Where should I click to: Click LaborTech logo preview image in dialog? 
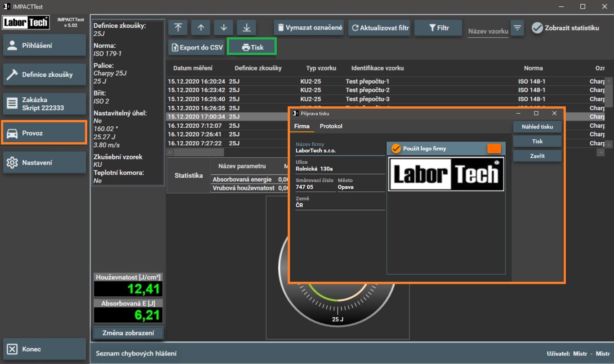(446, 174)
